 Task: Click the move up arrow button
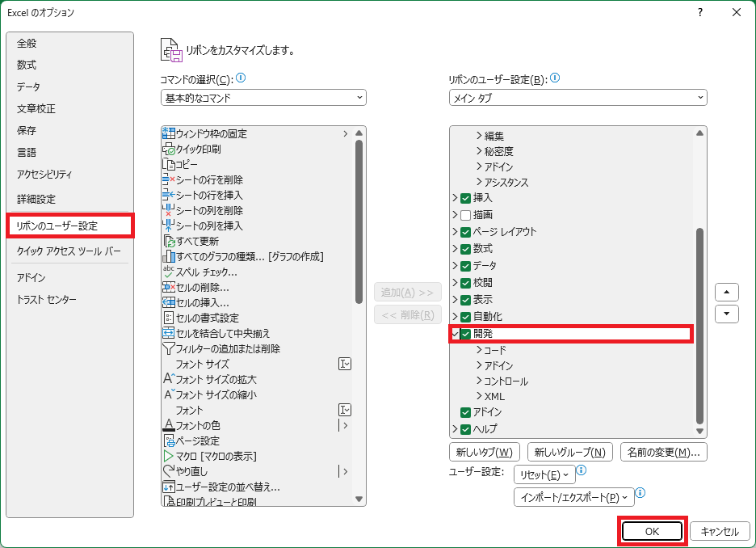[x=727, y=292]
